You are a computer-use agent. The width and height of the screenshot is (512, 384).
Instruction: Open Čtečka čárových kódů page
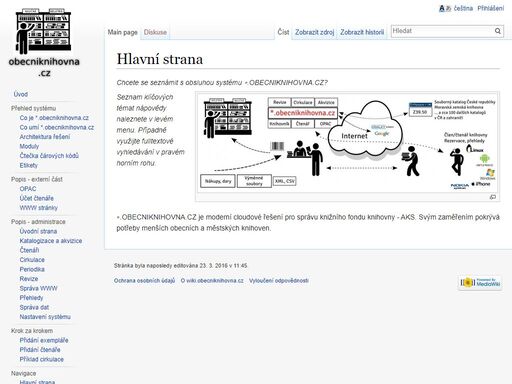[x=49, y=156]
